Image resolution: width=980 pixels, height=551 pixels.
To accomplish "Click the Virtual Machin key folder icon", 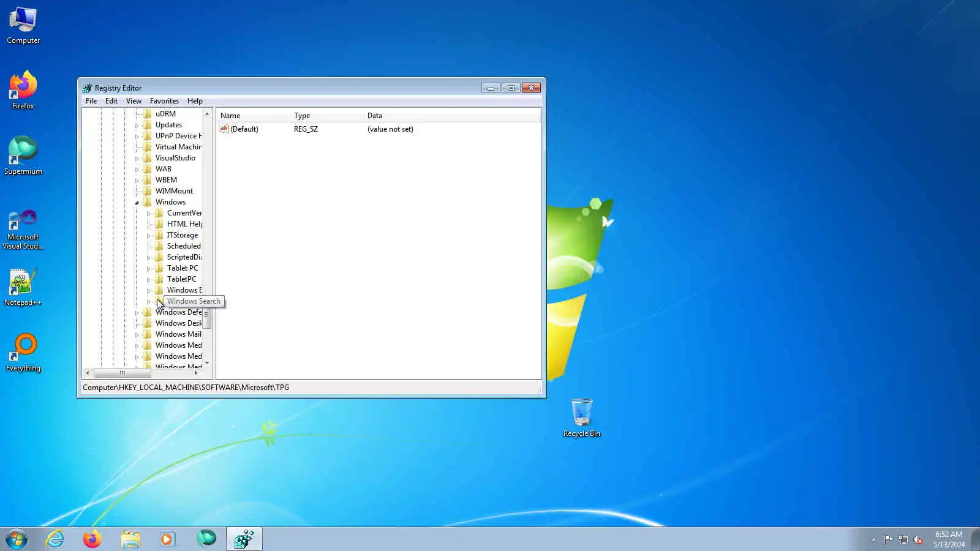I will pos(147,147).
